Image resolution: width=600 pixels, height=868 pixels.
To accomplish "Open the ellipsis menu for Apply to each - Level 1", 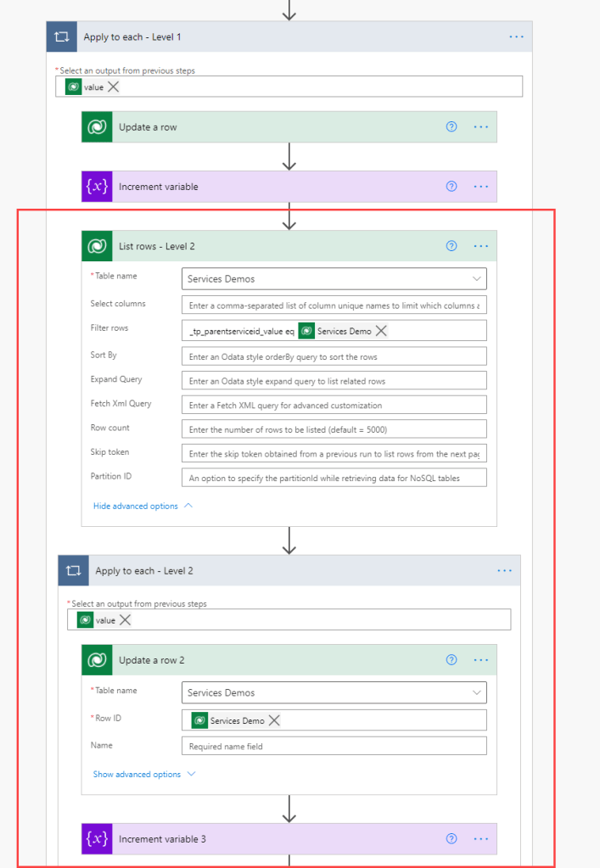I will (x=516, y=37).
